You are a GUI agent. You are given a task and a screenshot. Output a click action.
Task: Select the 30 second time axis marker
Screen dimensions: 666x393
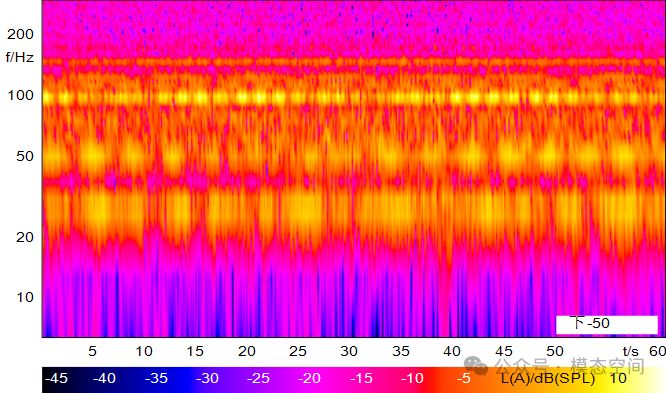coord(349,351)
